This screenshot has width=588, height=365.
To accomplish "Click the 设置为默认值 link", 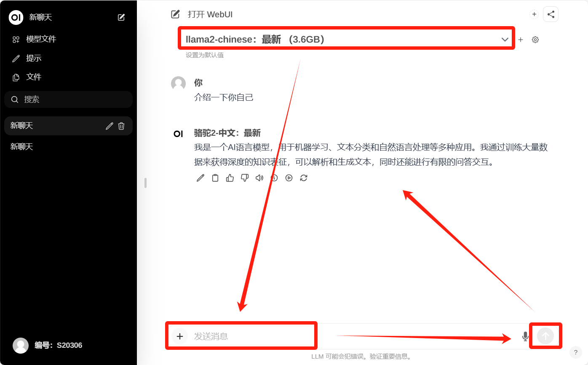I will tap(205, 55).
